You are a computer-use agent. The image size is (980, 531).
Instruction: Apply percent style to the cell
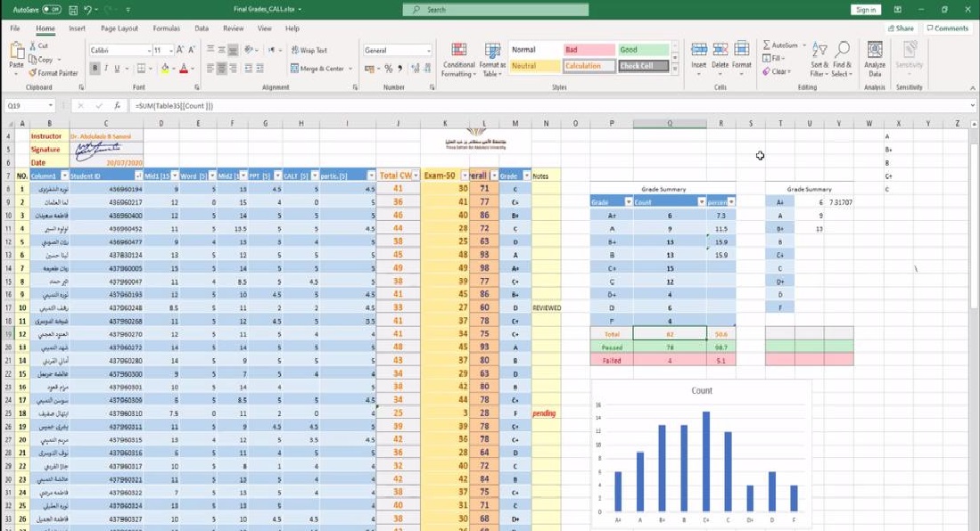pos(389,69)
